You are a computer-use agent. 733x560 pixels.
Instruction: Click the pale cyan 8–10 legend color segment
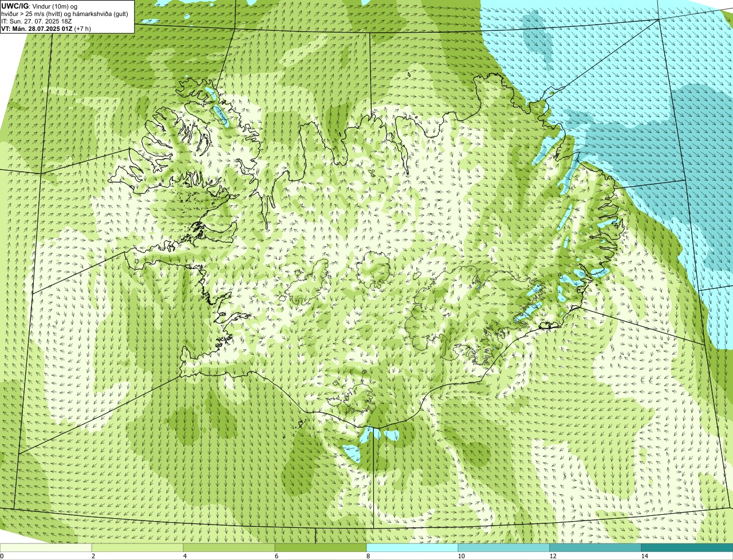pos(412,547)
